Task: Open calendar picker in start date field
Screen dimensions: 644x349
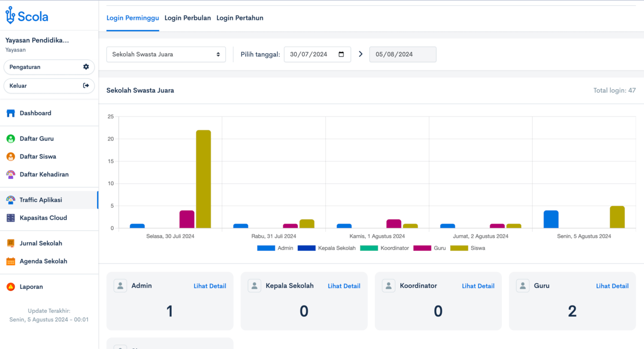Action: click(341, 54)
